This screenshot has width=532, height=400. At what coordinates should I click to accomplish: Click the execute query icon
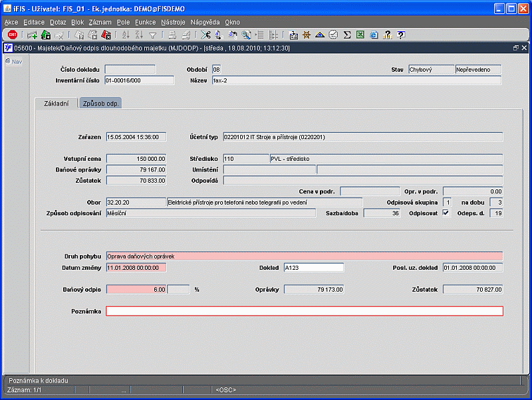pos(92,35)
